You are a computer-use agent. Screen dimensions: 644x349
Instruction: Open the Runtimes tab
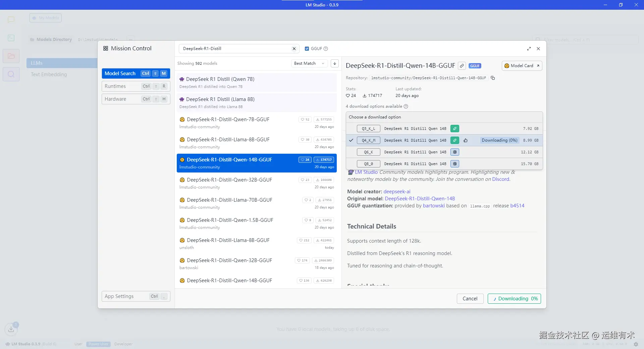click(136, 86)
